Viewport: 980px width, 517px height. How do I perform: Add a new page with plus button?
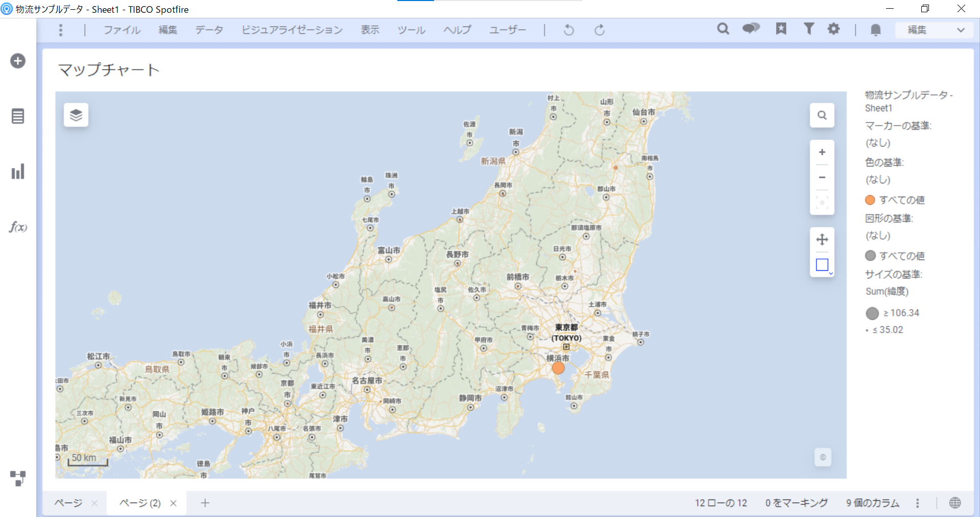(205, 503)
